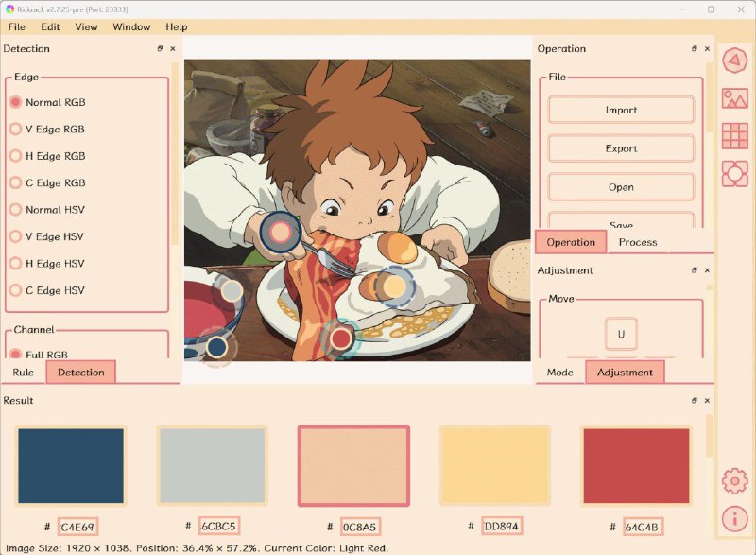Select H Edge RGB option
The width and height of the screenshot is (756, 555).
click(48, 156)
